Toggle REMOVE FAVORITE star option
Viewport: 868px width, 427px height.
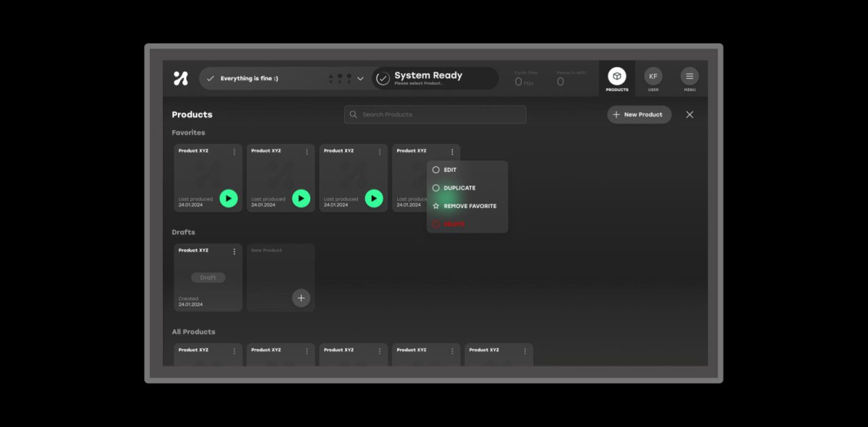(435, 206)
